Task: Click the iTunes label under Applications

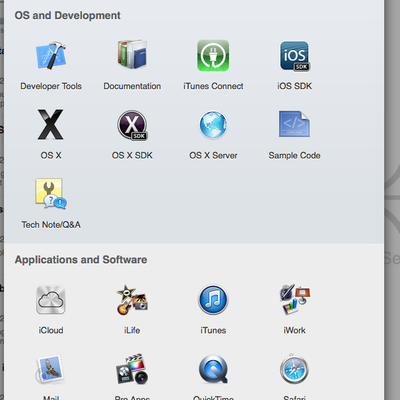Action: pos(213,330)
